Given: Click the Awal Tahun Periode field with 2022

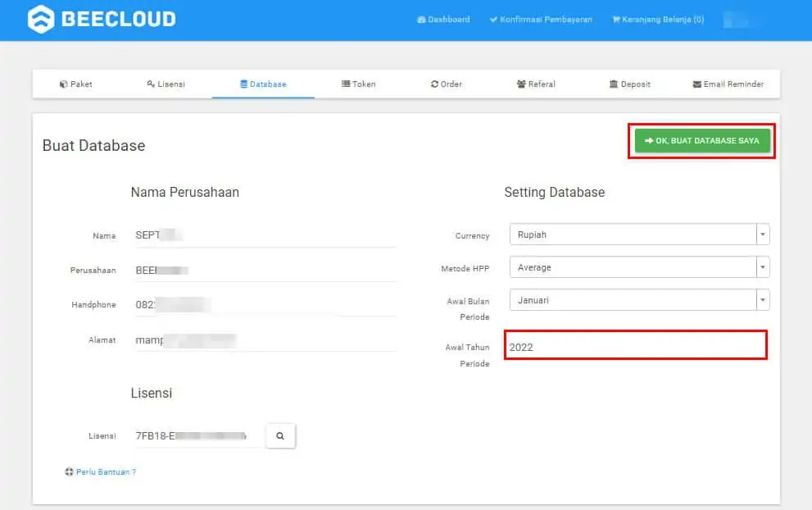Looking at the screenshot, I should [x=635, y=346].
